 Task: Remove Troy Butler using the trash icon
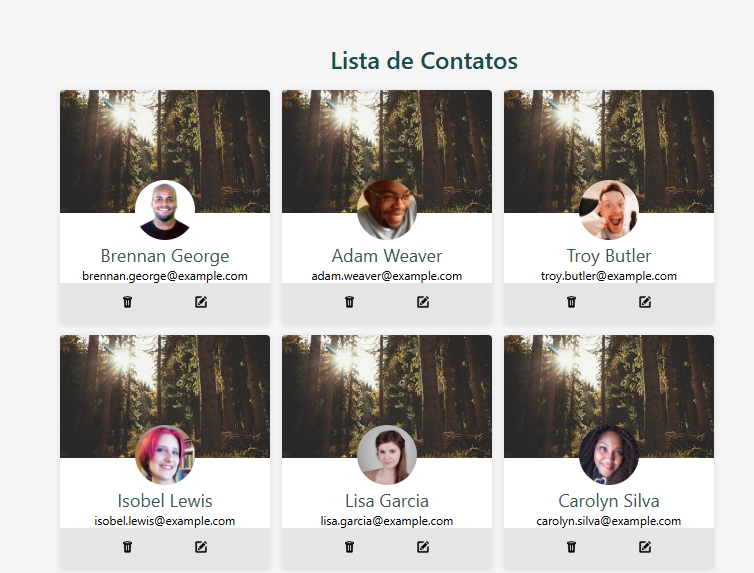571,302
